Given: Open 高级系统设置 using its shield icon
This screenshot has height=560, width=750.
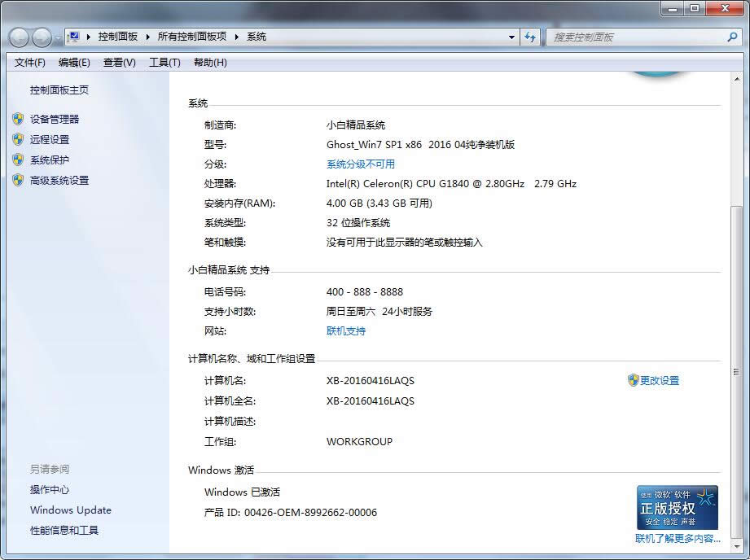Looking at the screenshot, I should (18, 180).
